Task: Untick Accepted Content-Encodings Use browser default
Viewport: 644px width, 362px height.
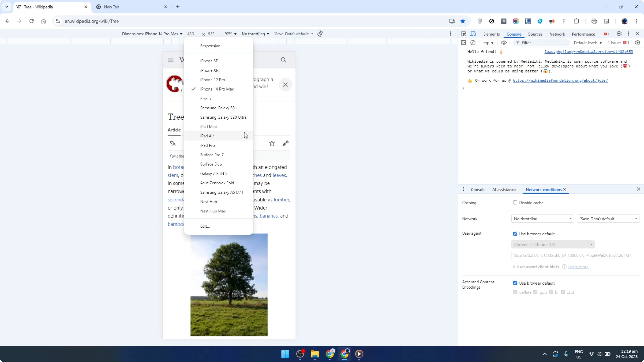Action: [515, 283]
